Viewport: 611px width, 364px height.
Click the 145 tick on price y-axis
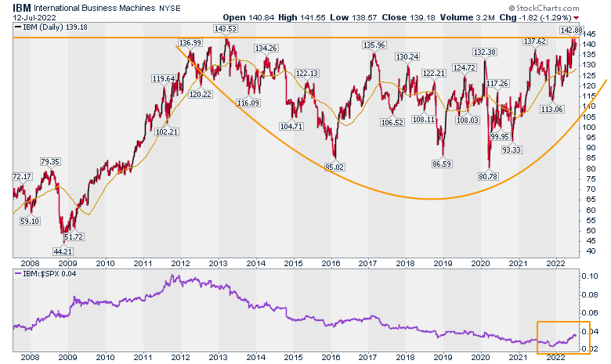click(x=589, y=34)
